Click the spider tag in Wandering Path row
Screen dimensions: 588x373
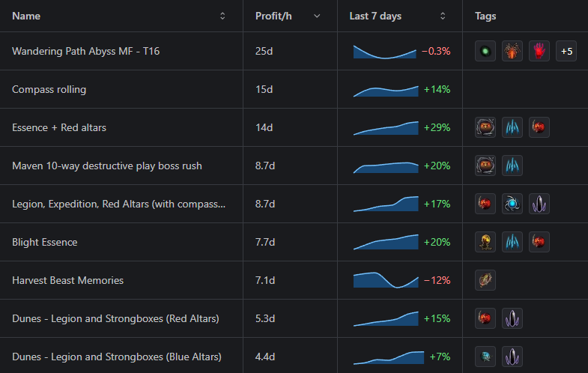coord(512,51)
